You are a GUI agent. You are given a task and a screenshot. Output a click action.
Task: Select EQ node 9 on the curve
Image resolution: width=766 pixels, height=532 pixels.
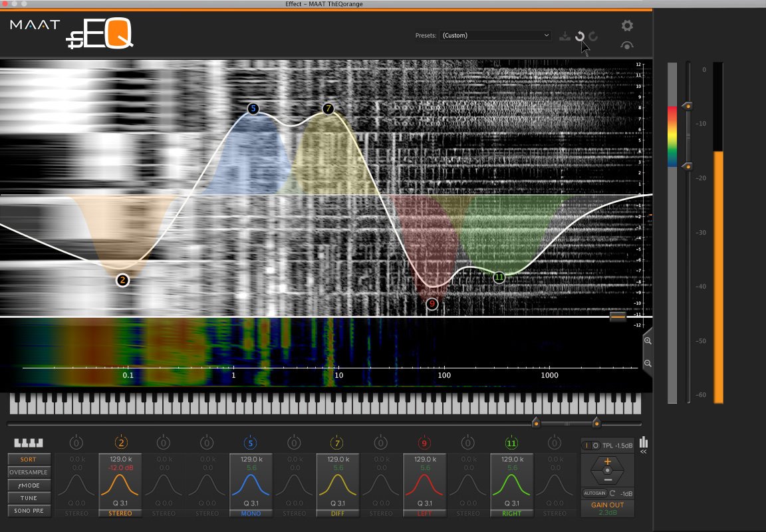(432, 304)
